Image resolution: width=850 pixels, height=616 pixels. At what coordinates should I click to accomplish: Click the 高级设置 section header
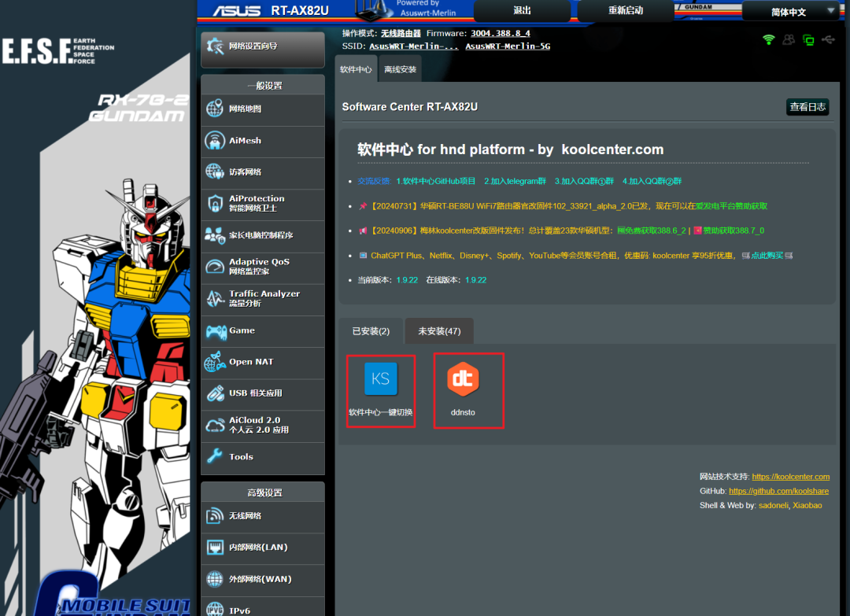pos(263,492)
